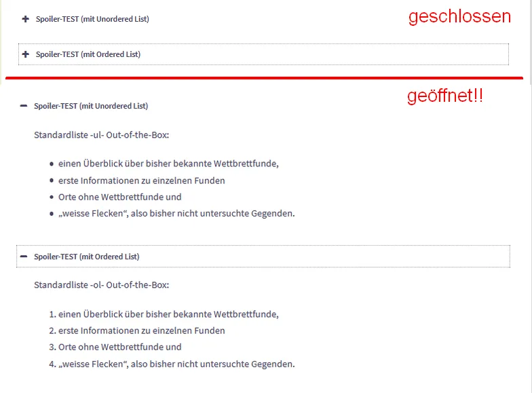532x393 pixels.
Task: Select numbered item 1 'einen Überblick über bisher'
Action: coord(164,314)
